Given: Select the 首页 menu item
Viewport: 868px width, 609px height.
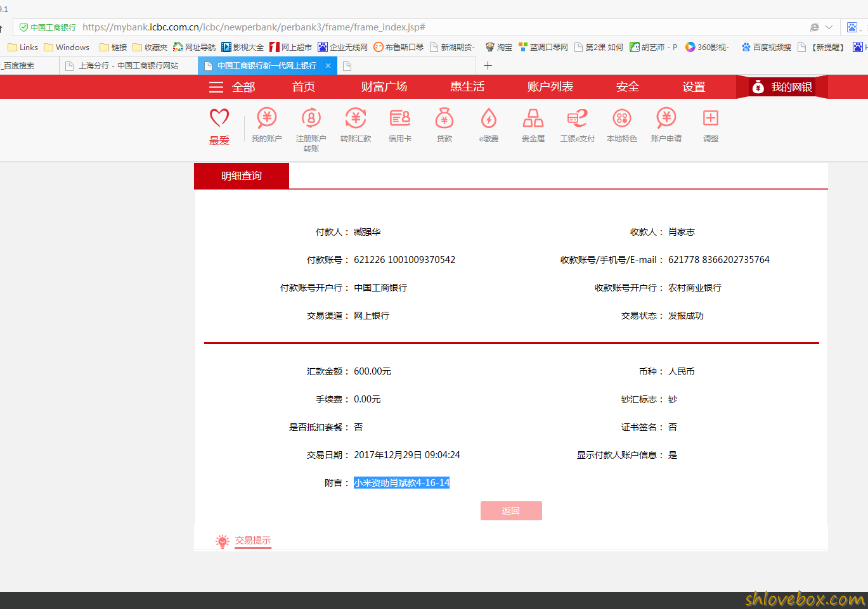Looking at the screenshot, I should coord(304,87).
